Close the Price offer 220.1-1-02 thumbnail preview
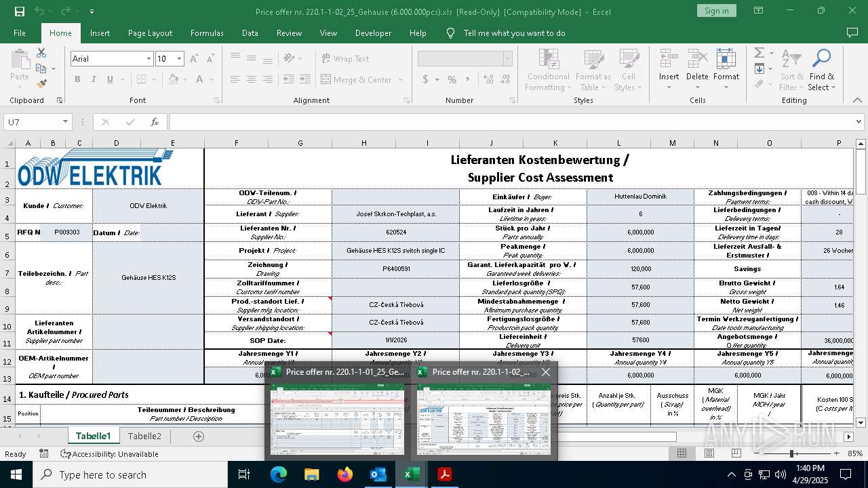Image resolution: width=868 pixels, height=488 pixels. pyautogui.click(x=546, y=372)
